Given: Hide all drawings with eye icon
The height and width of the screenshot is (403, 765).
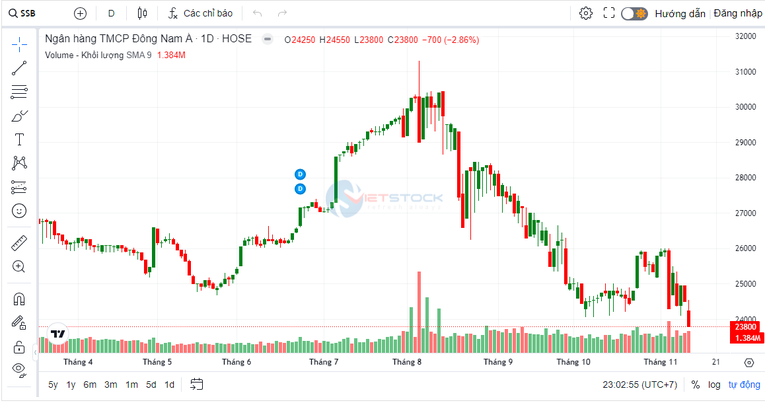Looking at the screenshot, I should tap(18, 369).
